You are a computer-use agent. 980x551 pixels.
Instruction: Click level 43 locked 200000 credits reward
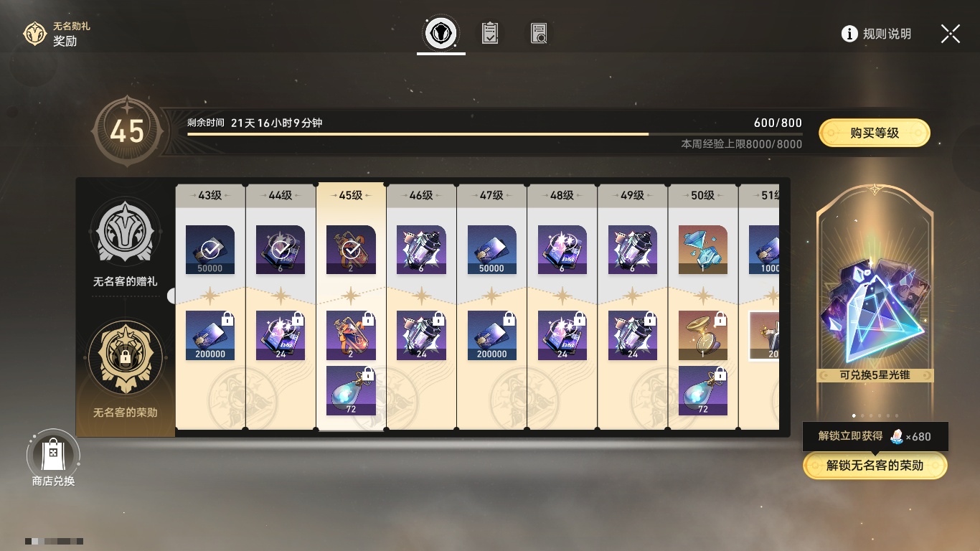210,335
